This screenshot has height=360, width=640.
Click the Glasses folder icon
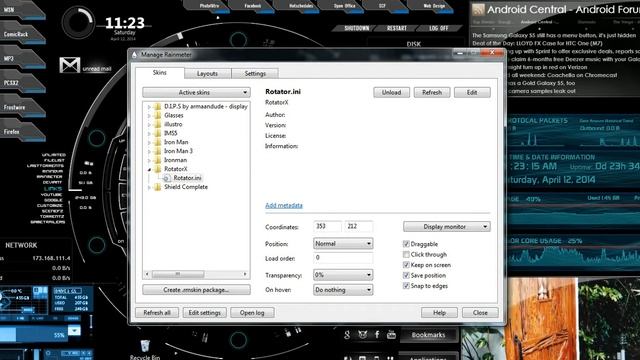tap(158, 116)
